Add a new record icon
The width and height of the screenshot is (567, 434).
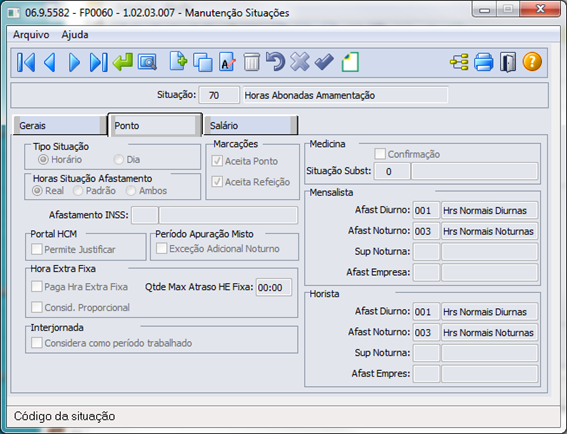pos(178,61)
